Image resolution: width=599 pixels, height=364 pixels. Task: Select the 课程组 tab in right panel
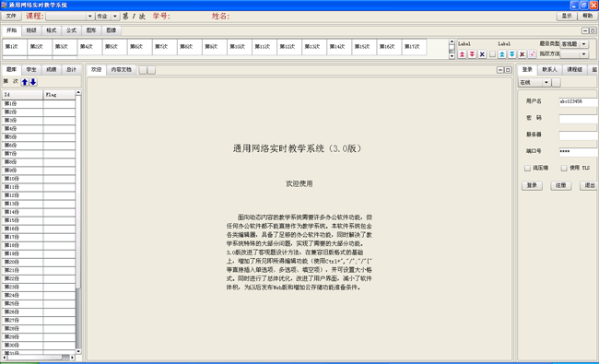(x=574, y=70)
